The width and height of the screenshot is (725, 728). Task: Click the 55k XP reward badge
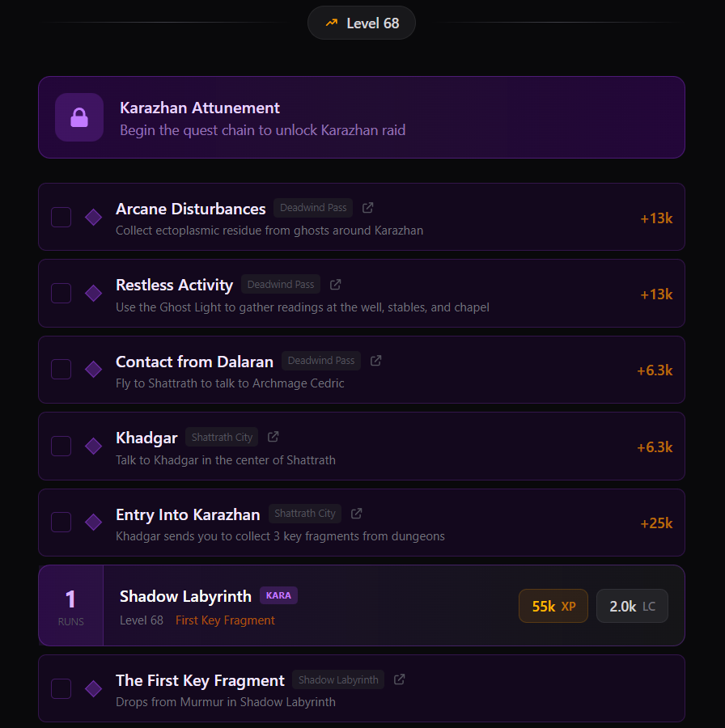pyautogui.click(x=553, y=606)
